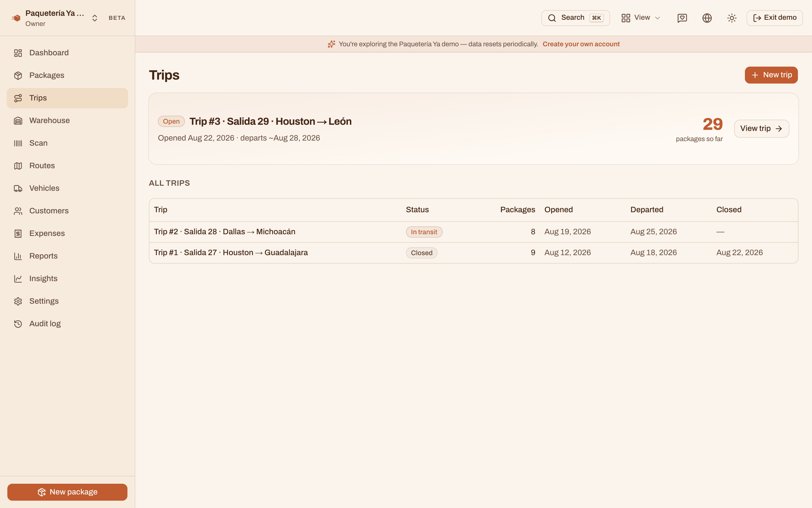This screenshot has width=812, height=508.
Task: Click the Dashboard grid icon
Action: [x=18, y=53]
